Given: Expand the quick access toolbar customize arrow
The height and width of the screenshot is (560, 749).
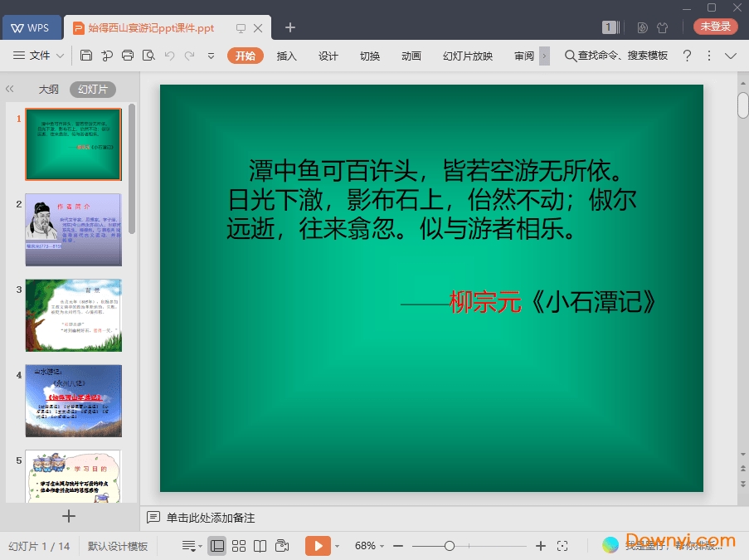Looking at the screenshot, I should click(212, 56).
